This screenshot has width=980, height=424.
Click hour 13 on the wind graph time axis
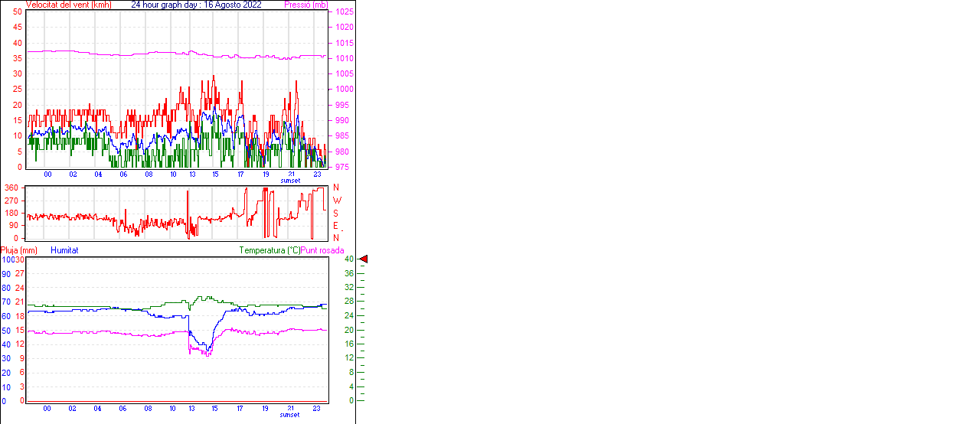point(193,174)
